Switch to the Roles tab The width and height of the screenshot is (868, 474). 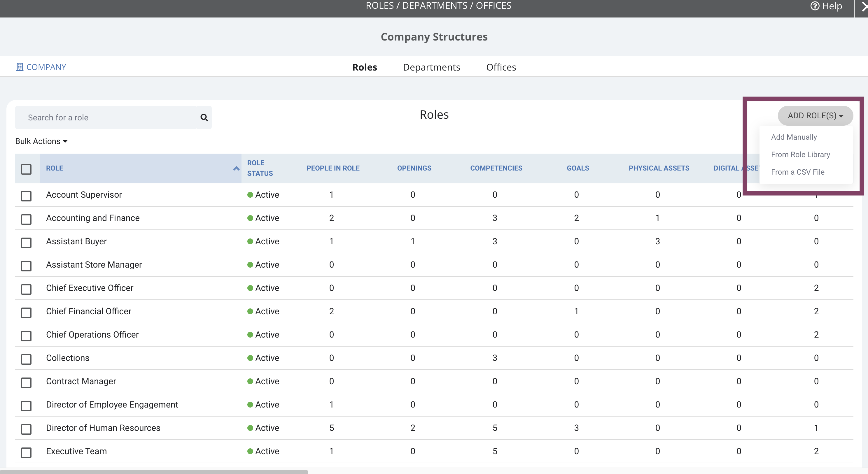365,67
